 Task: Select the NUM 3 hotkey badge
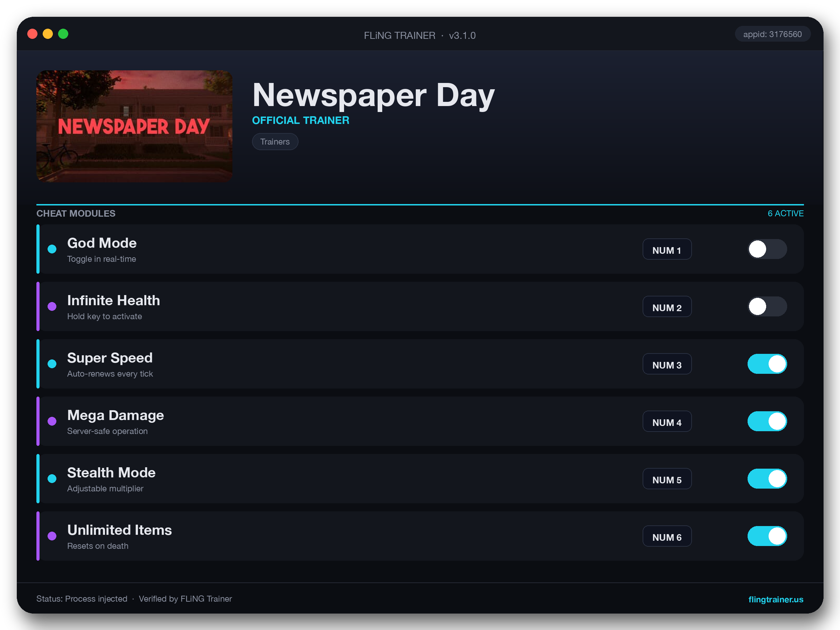tap(667, 364)
